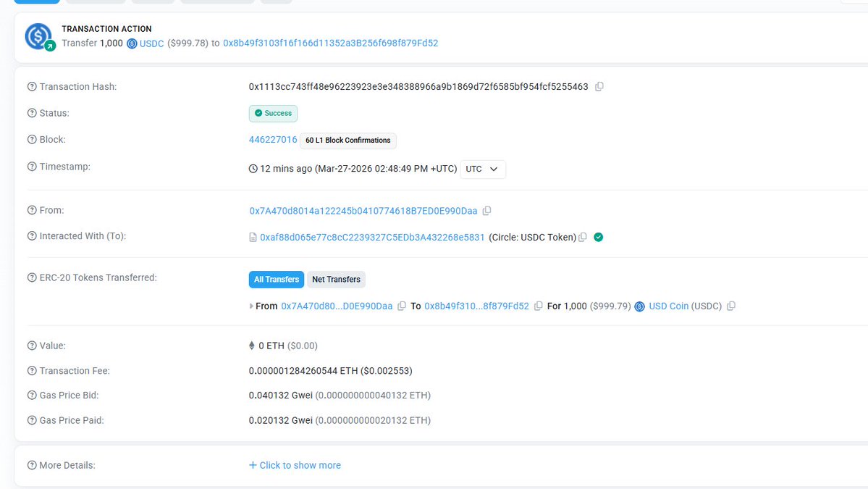
Task: Click help icon beside Timestamp label
Action: click(32, 166)
